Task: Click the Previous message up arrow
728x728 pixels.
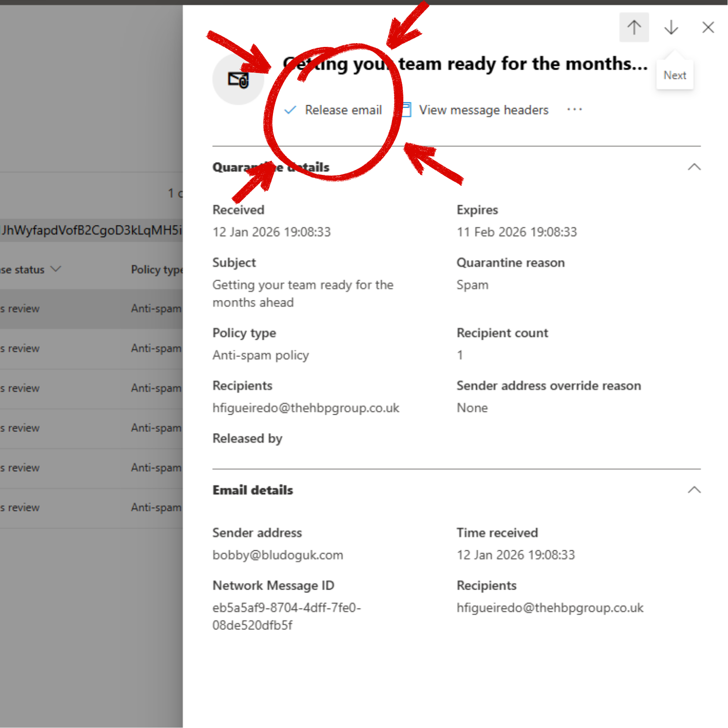Action: click(634, 27)
